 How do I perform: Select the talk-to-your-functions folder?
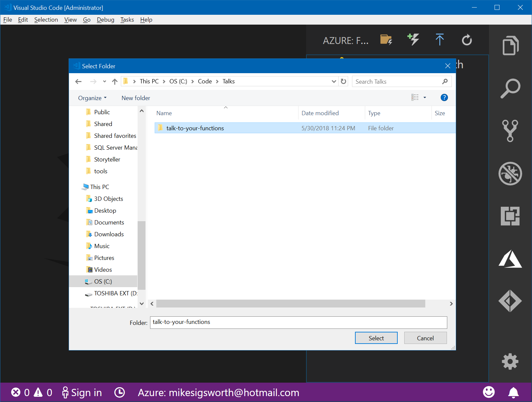click(305, 128)
